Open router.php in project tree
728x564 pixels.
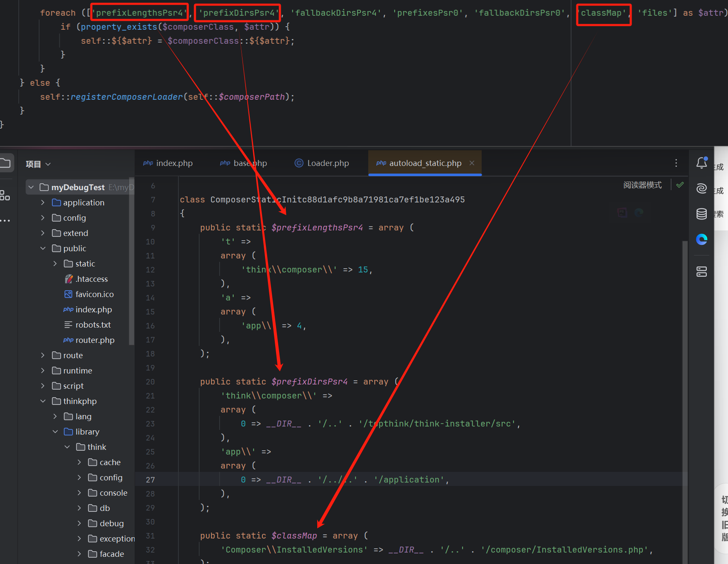[89, 340]
